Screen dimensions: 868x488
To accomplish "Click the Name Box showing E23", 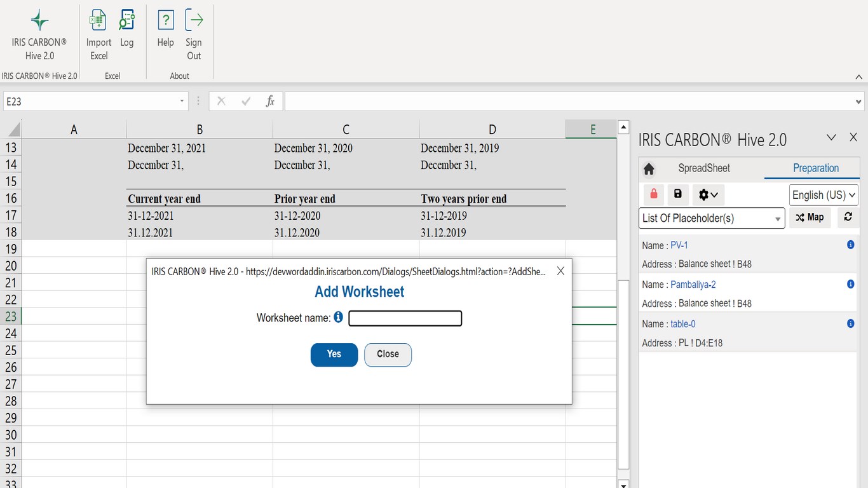I will click(x=90, y=101).
